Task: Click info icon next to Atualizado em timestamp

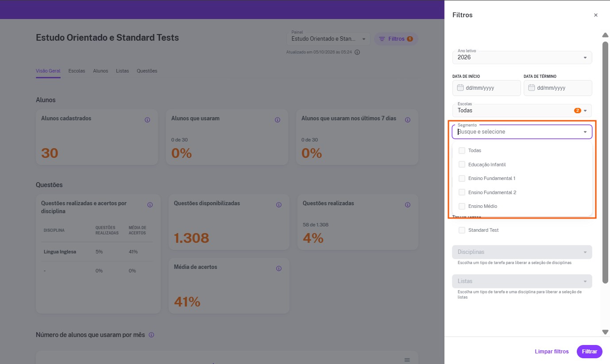Action: (x=357, y=52)
